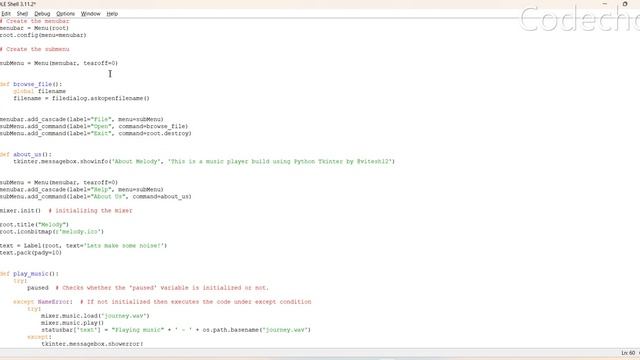640x360 pixels.
Task: Click the add_cascade line with label "File"
Action: [x=82, y=119]
